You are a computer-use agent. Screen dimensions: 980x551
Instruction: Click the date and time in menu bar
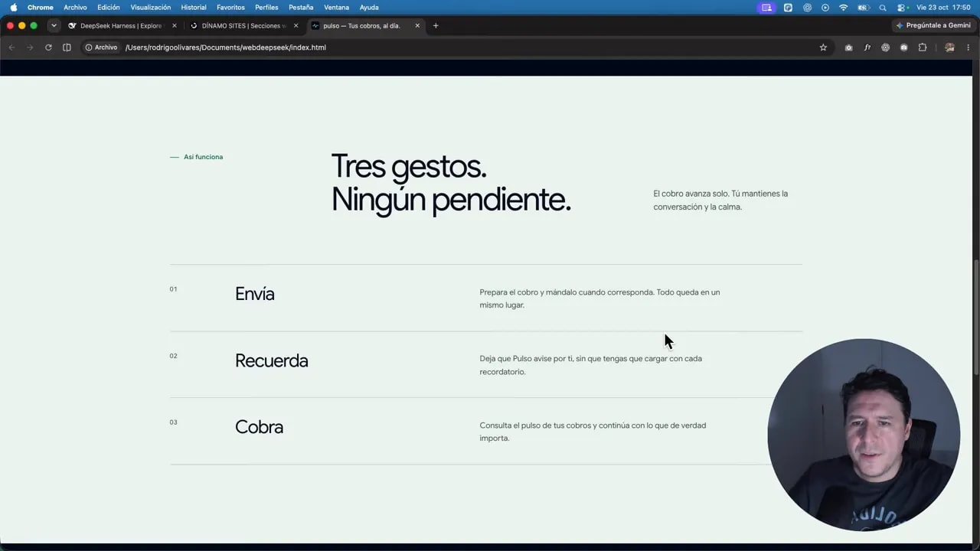(943, 8)
